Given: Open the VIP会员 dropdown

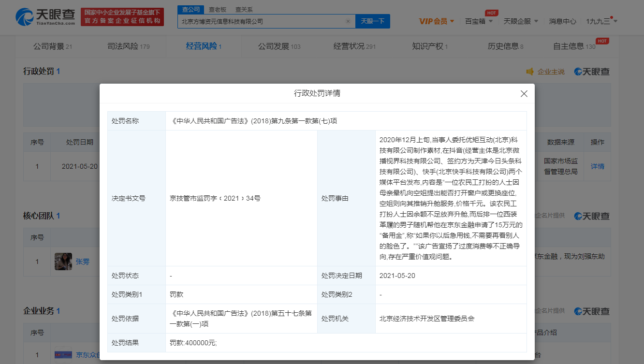Looking at the screenshot, I should [x=436, y=21].
